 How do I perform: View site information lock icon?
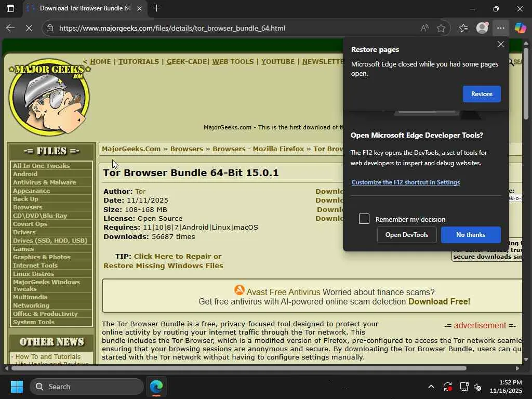point(50,28)
